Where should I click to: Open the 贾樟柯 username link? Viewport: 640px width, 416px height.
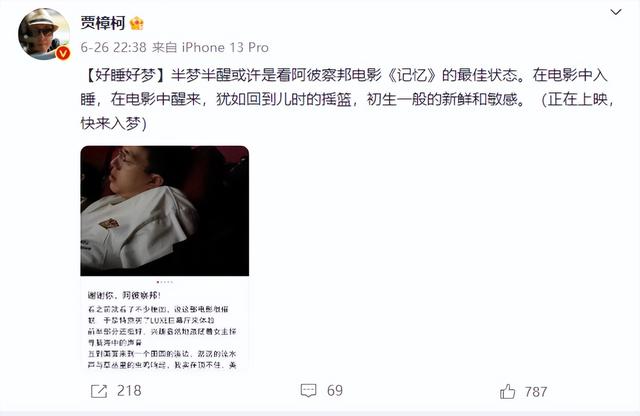[x=102, y=23]
